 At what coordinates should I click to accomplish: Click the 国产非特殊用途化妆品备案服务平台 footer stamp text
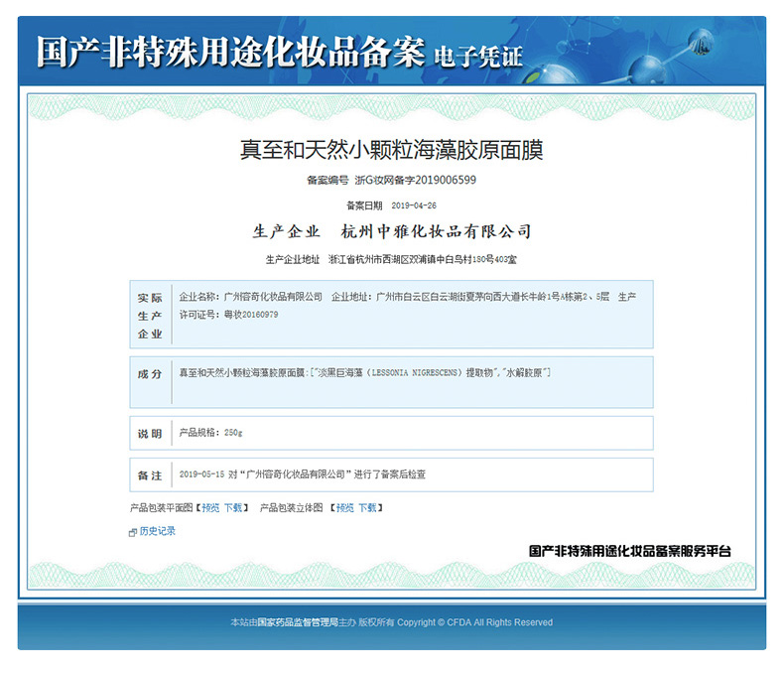tap(630, 551)
